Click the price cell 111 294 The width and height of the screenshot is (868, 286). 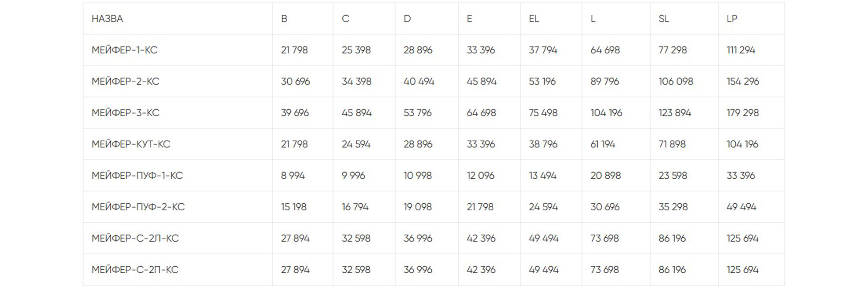click(741, 50)
